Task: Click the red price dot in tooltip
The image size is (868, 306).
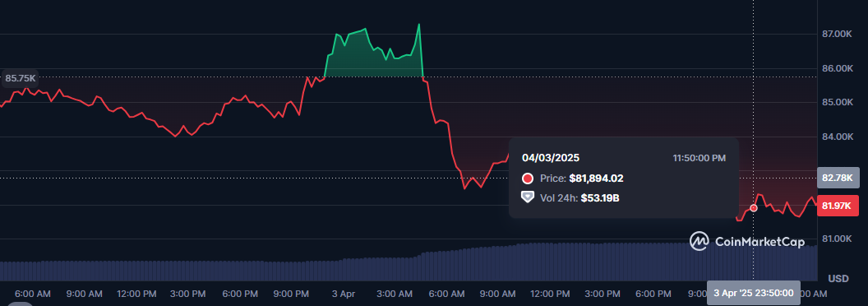Action: click(528, 178)
